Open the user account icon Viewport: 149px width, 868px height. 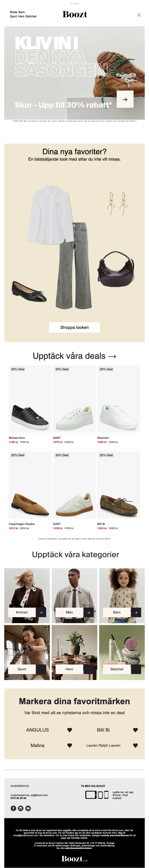tap(139, 15)
